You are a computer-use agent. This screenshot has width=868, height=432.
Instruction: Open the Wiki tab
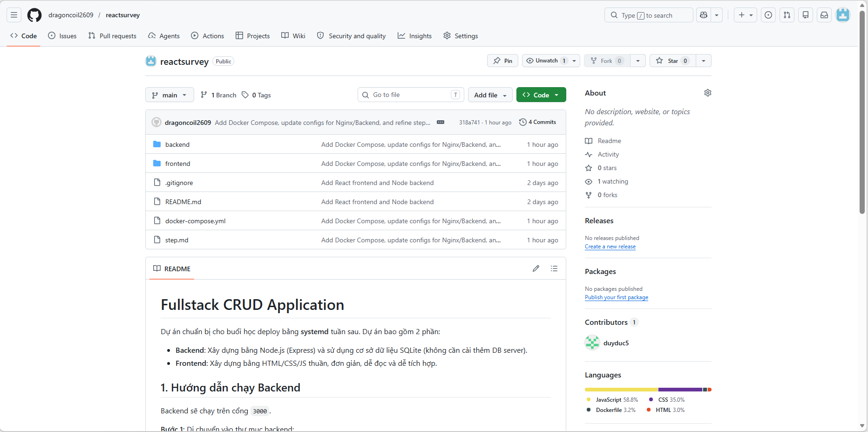[x=293, y=36]
